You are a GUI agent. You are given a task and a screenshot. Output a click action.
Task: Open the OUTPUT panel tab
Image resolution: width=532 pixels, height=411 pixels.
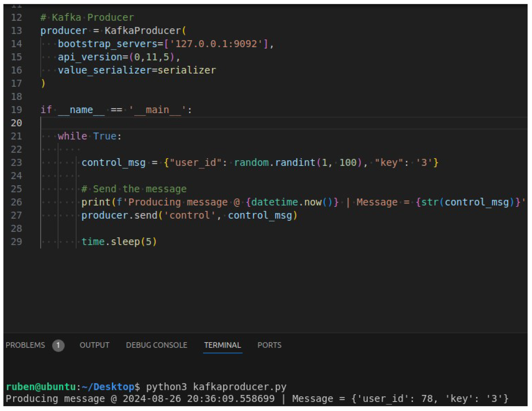point(95,345)
